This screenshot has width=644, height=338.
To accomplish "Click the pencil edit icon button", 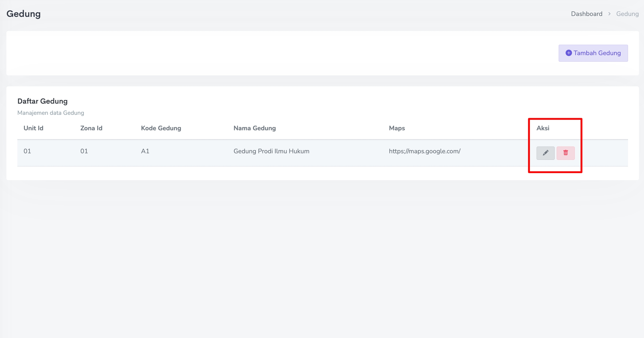I will [x=545, y=153].
